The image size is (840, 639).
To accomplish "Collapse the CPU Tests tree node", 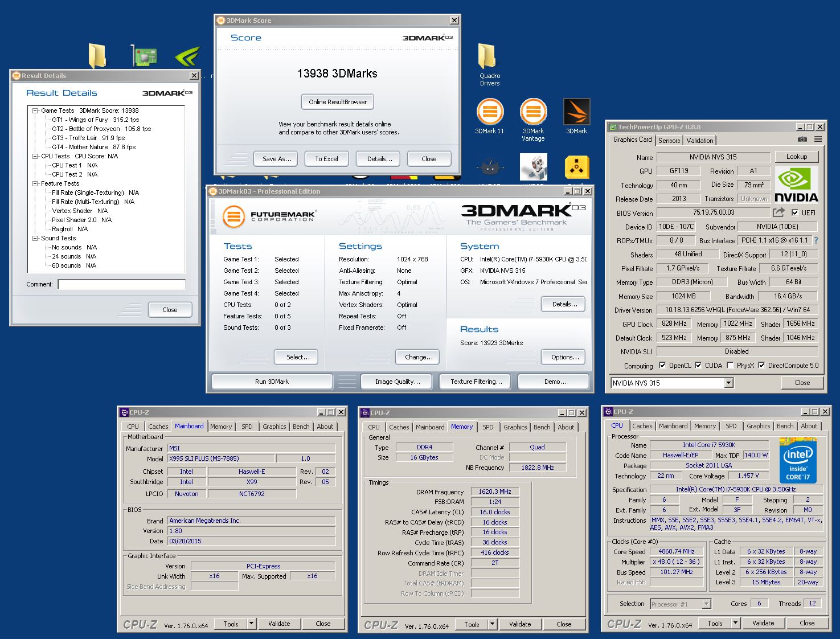I will (35, 156).
